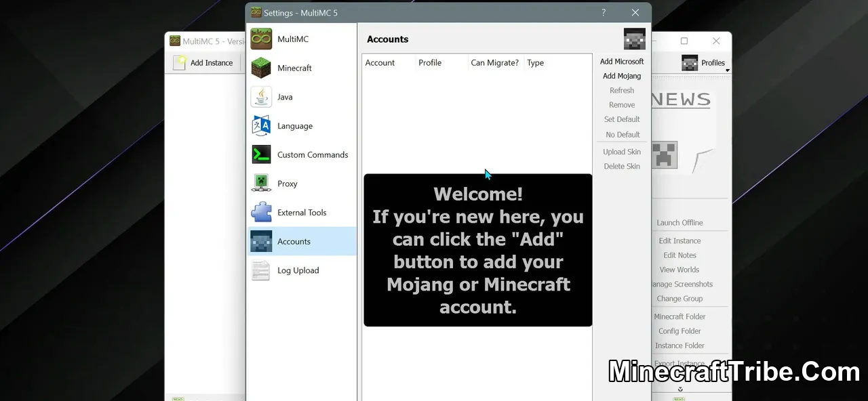
Task: Click Edit Notes in main window
Action: coord(679,255)
